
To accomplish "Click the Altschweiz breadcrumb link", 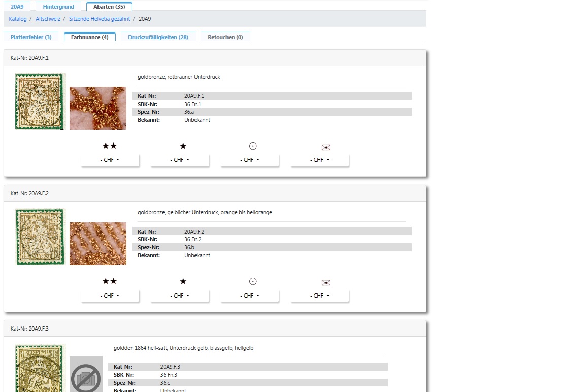I will click(48, 19).
